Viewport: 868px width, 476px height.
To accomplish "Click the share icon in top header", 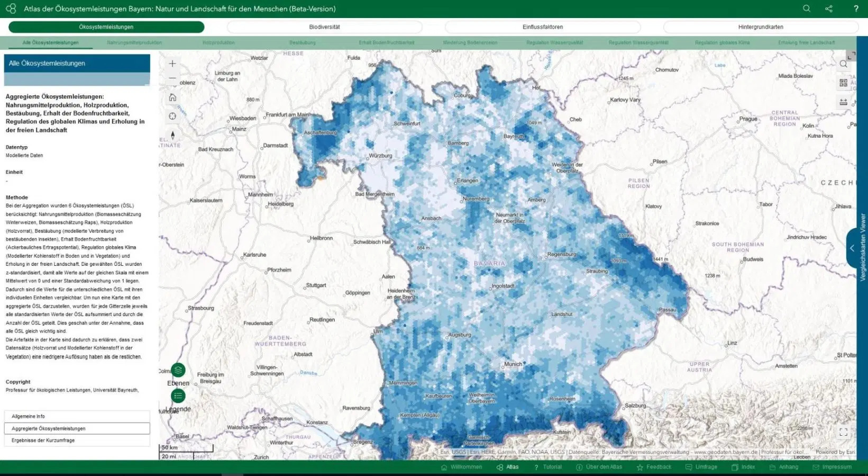I will (x=829, y=8).
